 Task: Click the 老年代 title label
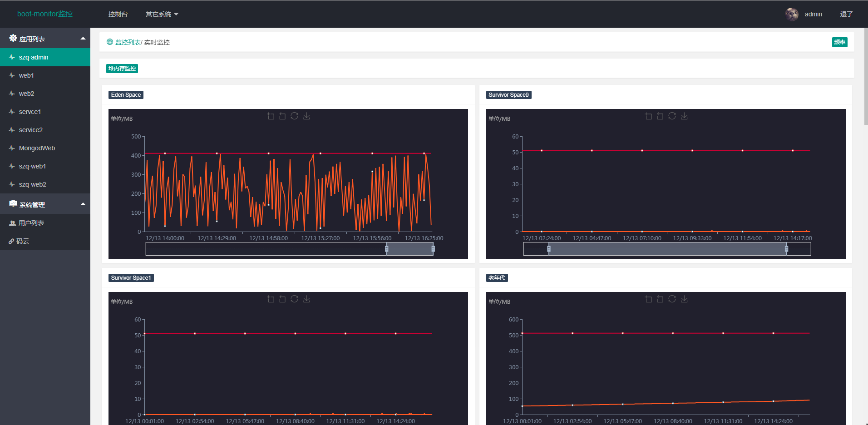pyautogui.click(x=497, y=278)
